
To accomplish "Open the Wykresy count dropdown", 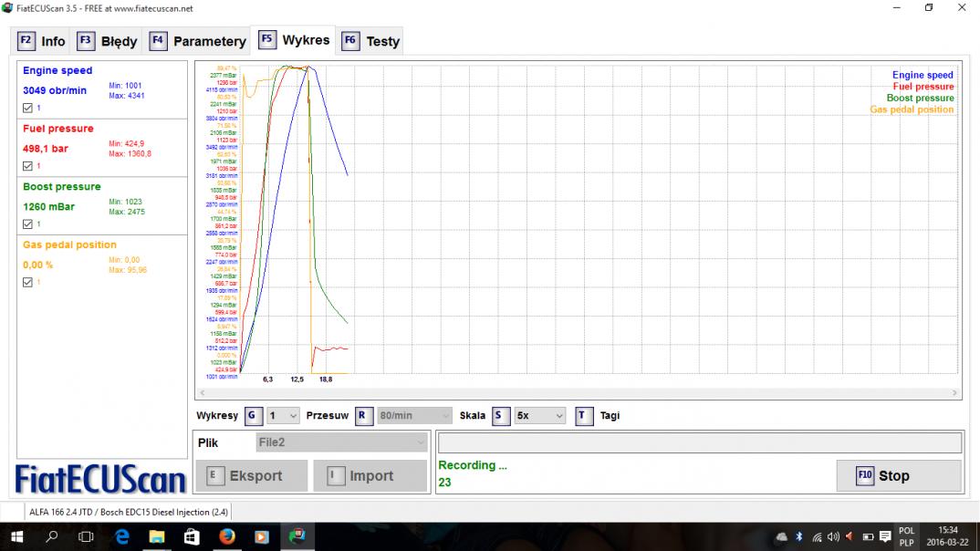I will [283, 415].
